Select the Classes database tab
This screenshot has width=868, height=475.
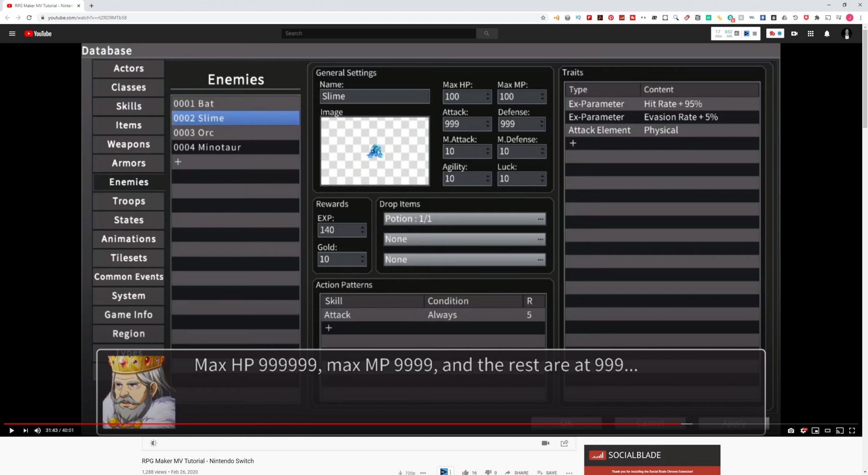[x=129, y=87]
